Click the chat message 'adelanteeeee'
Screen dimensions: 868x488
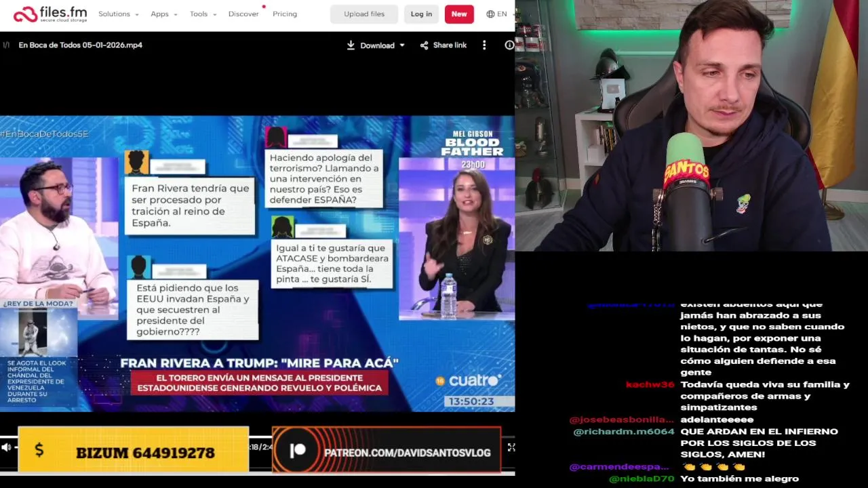717,420
